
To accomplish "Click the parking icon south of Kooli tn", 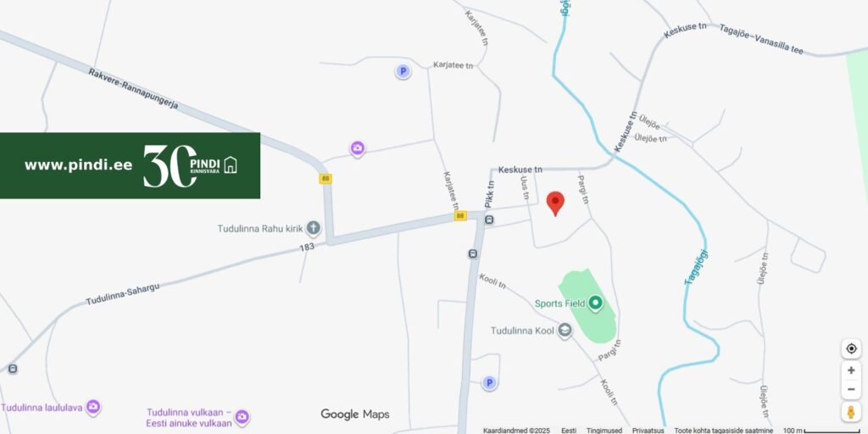I will tap(489, 382).
